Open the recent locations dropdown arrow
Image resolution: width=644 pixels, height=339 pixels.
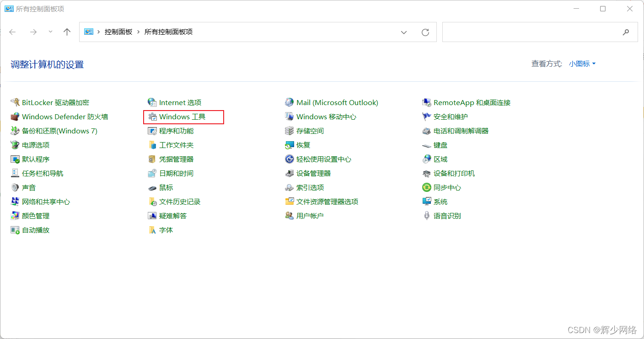pyautogui.click(x=50, y=32)
